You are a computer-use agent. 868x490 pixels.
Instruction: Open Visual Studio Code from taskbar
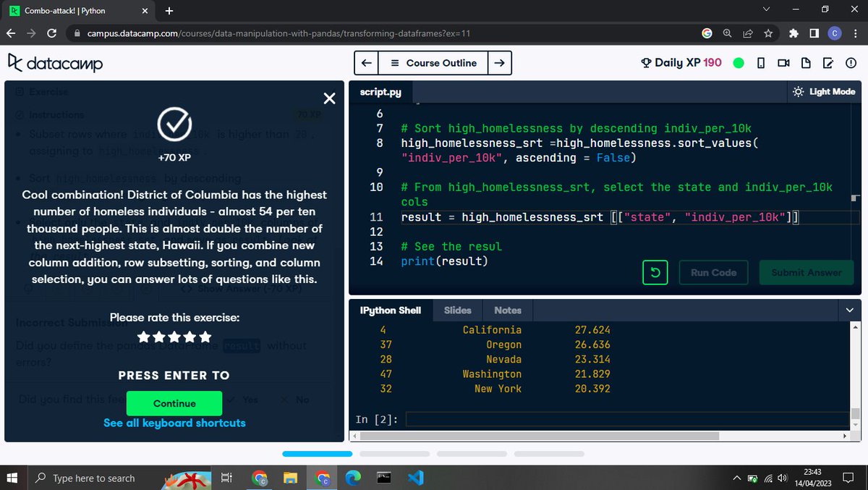[x=415, y=478]
